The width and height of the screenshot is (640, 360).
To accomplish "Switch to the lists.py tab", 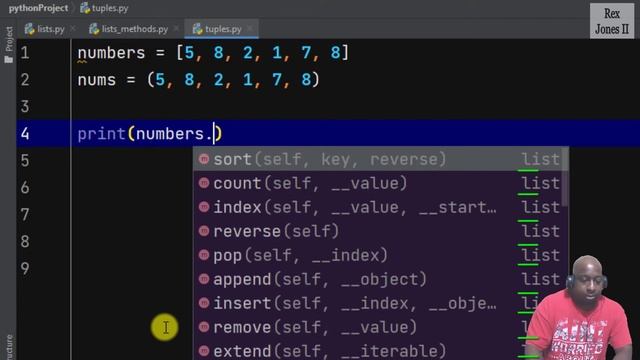I will click(44, 29).
